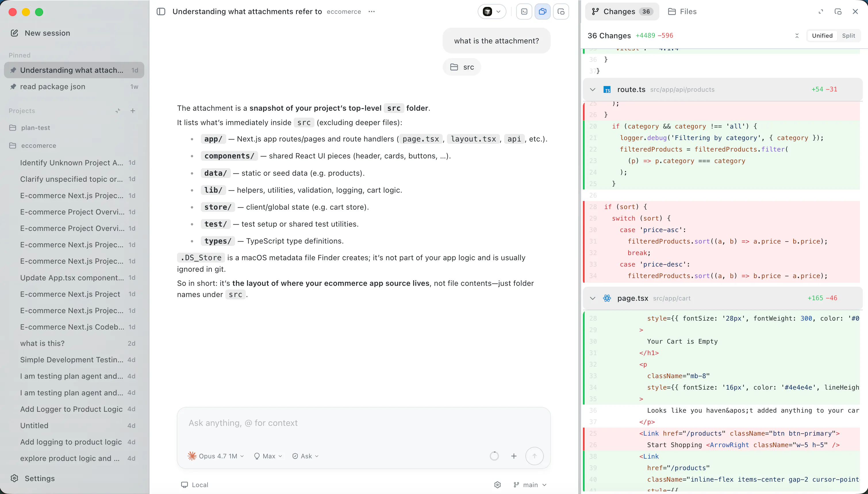Image resolution: width=868 pixels, height=494 pixels.
Task: Open the main branch dropdown
Action: tap(530, 485)
